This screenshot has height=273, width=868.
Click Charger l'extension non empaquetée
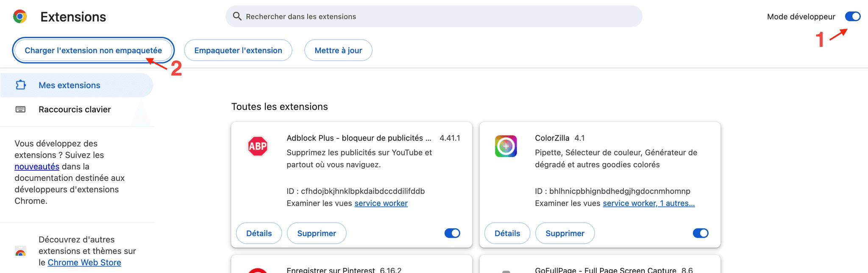pyautogui.click(x=93, y=50)
